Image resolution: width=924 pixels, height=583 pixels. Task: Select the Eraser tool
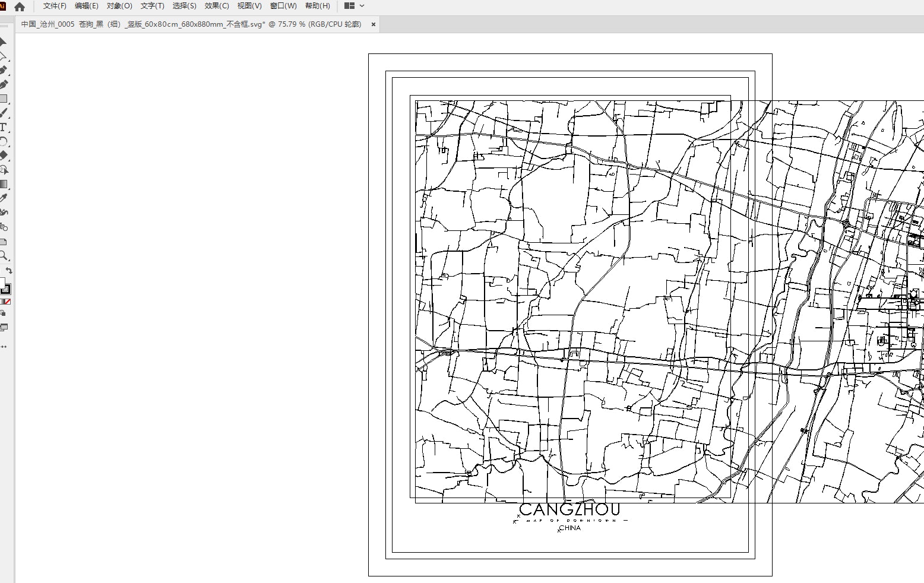click(x=3, y=156)
